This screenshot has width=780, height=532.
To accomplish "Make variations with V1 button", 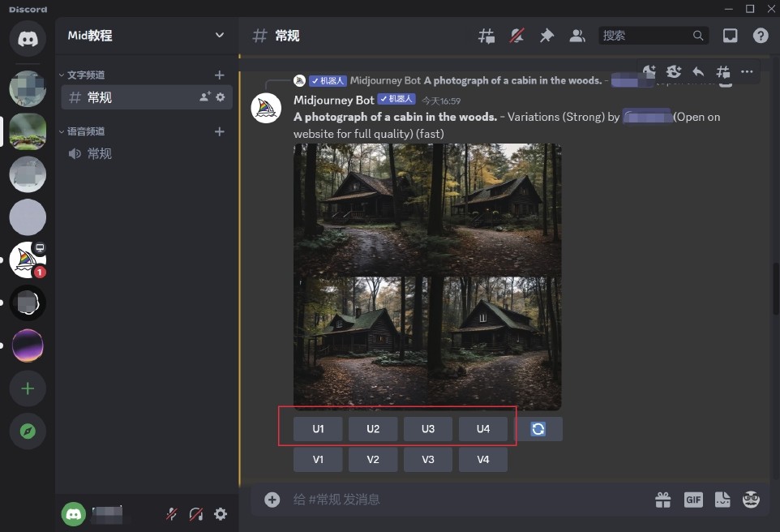I will tap(318, 459).
